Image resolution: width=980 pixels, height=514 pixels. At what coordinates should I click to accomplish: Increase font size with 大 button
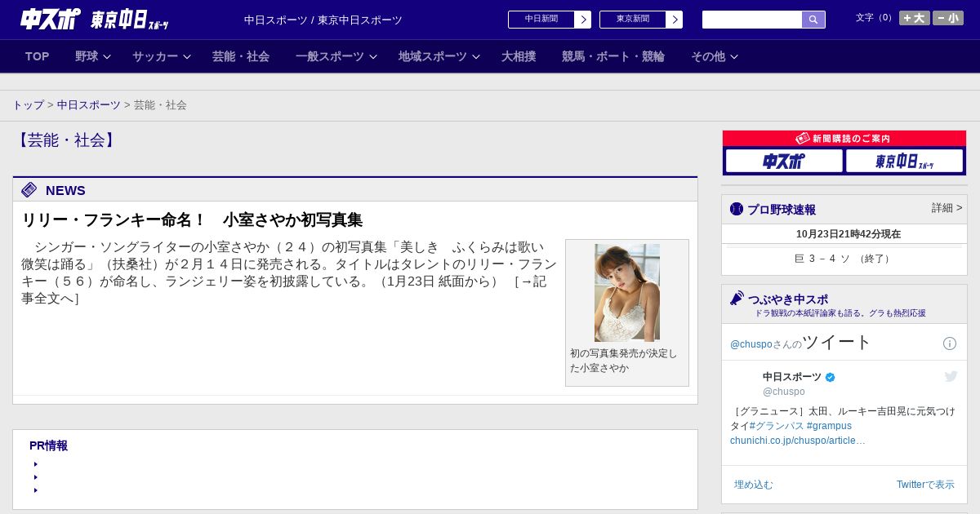click(914, 18)
